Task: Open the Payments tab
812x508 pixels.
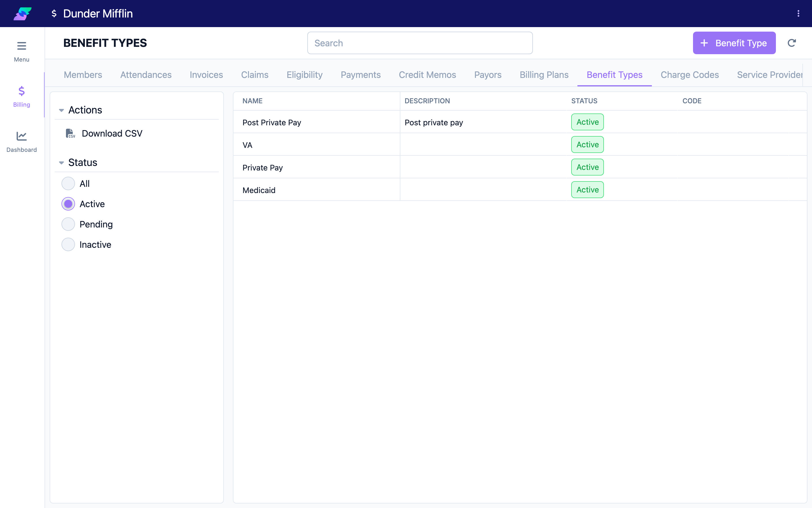Action: pyautogui.click(x=361, y=75)
